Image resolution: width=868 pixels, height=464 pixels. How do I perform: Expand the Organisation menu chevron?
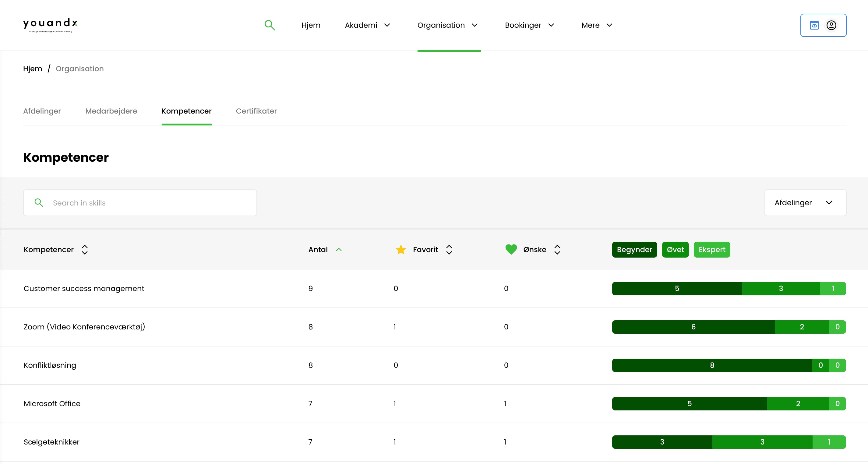click(475, 25)
